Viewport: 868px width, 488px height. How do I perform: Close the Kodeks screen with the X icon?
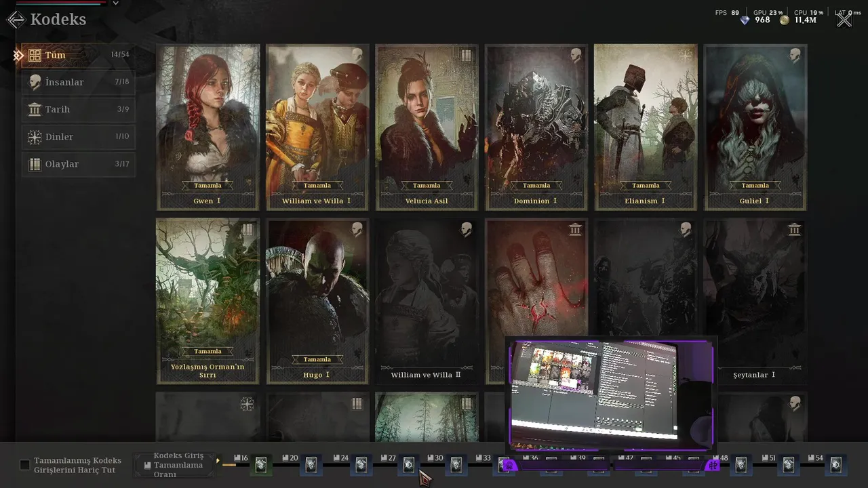point(844,20)
